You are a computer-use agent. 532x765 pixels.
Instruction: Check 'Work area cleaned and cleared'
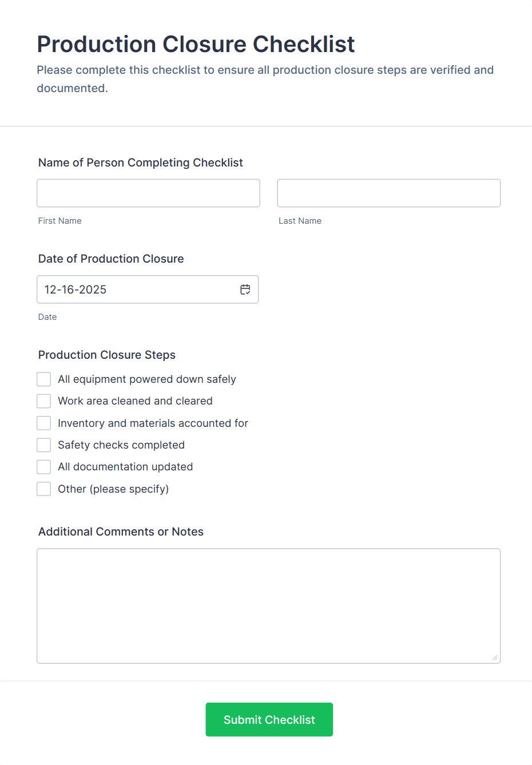coord(43,401)
